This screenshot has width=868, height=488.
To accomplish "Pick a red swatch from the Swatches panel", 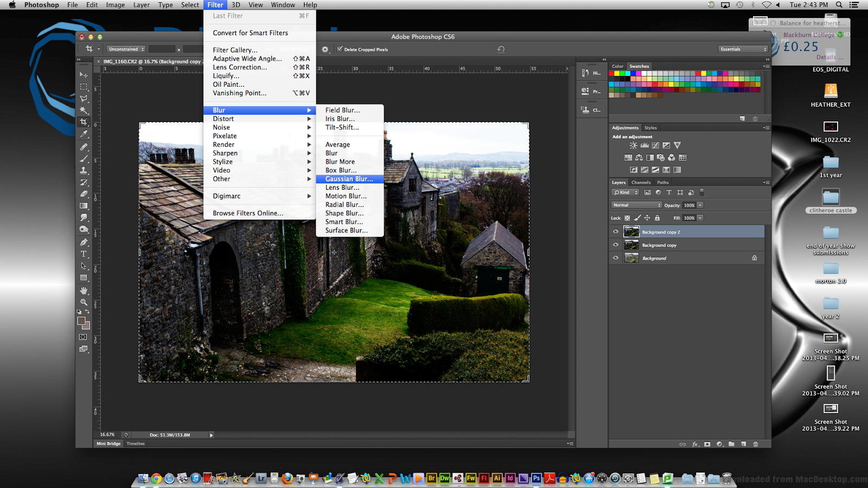I will point(611,74).
